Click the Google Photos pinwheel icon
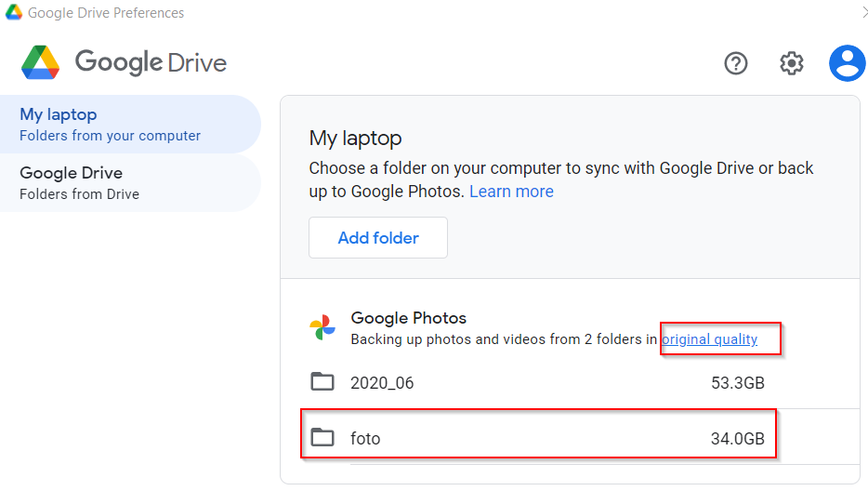This screenshot has width=868, height=504. coord(322,327)
